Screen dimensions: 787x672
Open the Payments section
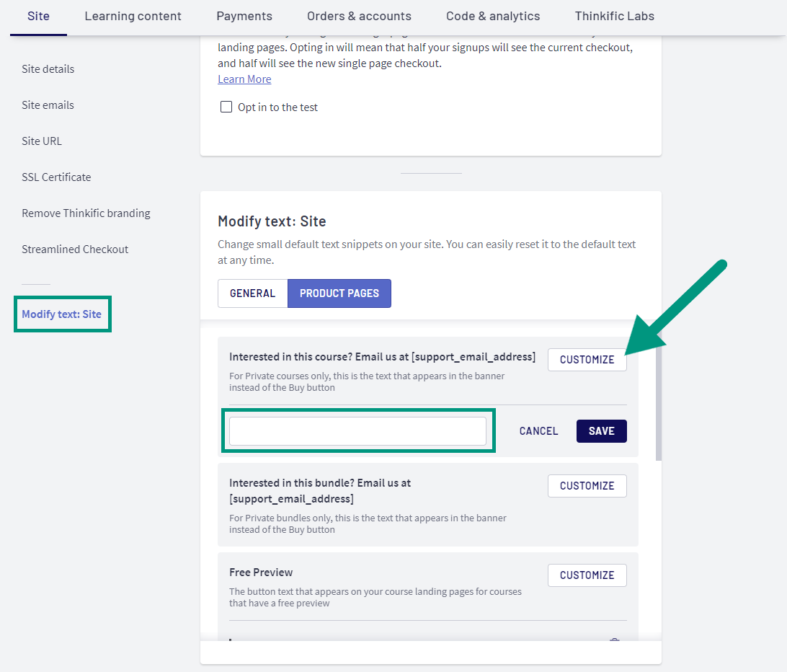click(244, 16)
